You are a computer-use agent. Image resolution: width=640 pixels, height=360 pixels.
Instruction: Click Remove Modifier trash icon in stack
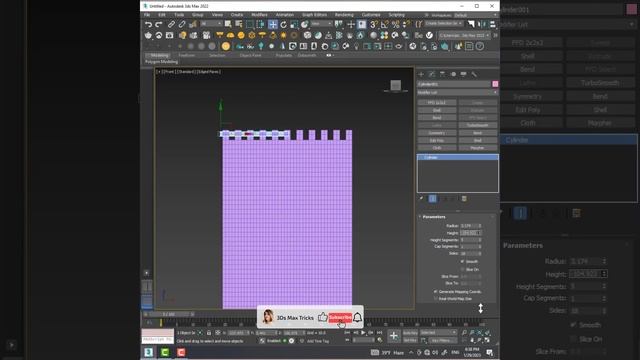coord(453,199)
